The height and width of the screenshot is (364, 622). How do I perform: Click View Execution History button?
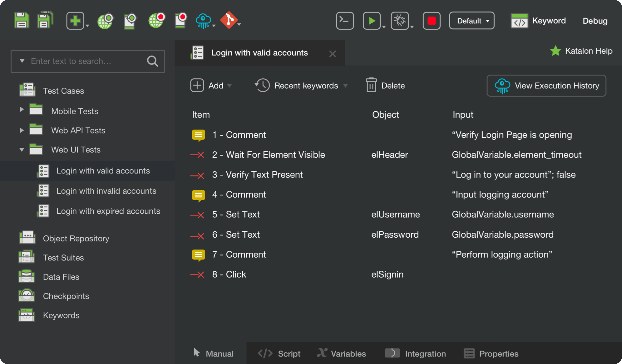(546, 86)
